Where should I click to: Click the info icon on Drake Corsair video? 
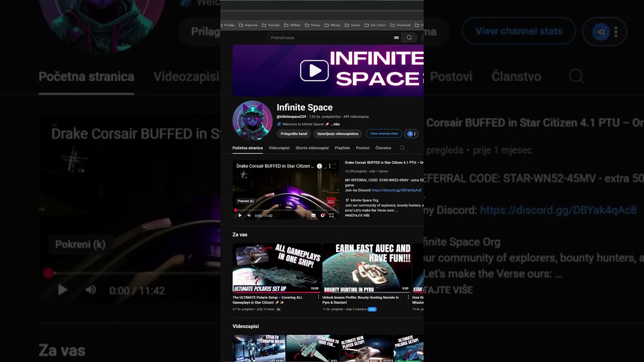(x=319, y=166)
